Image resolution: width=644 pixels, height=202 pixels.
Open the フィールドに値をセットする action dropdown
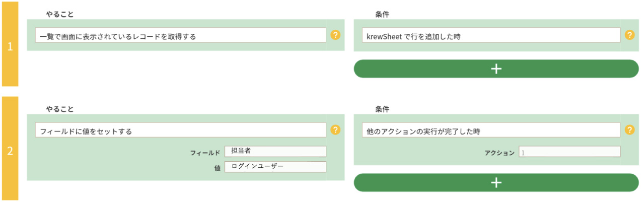tap(181, 130)
